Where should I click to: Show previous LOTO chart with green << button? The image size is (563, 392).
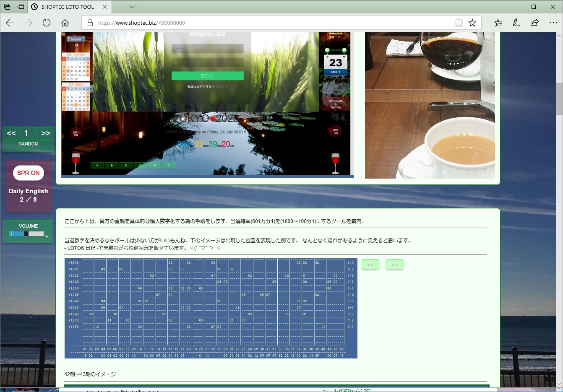click(370, 265)
